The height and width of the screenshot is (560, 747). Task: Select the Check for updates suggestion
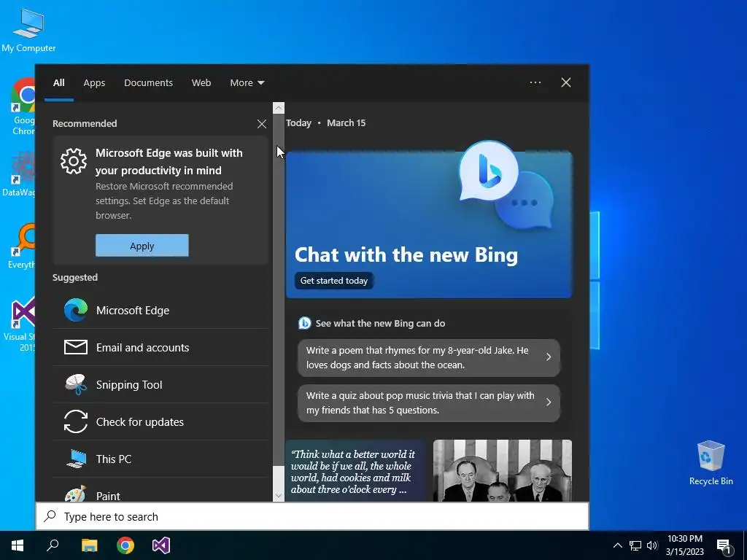[x=160, y=422]
